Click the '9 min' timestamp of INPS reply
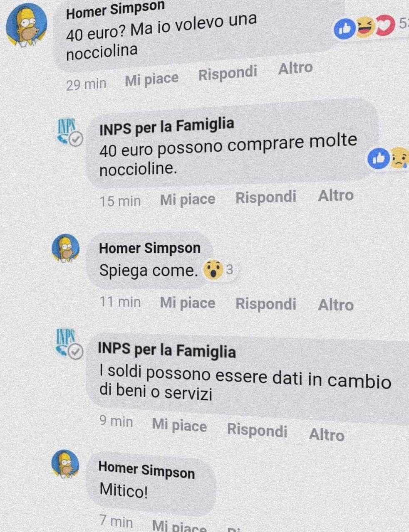409x532 pixels. pyautogui.click(x=116, y=421)
